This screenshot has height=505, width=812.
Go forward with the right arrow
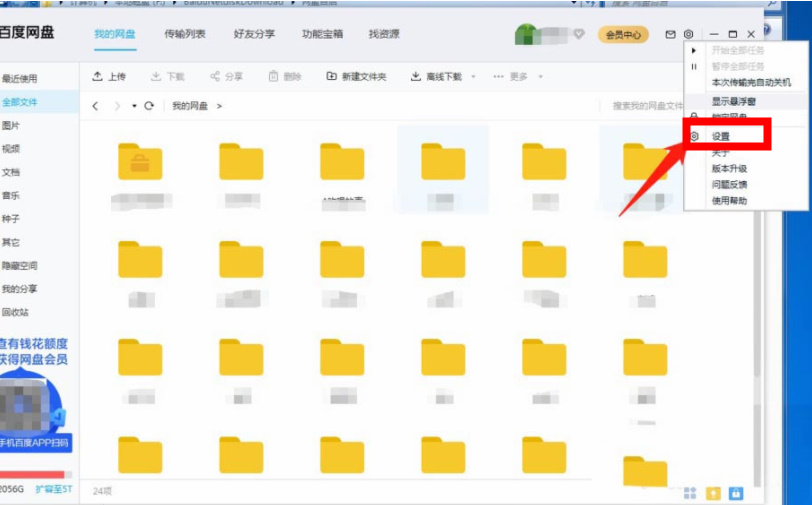(117, 106)
